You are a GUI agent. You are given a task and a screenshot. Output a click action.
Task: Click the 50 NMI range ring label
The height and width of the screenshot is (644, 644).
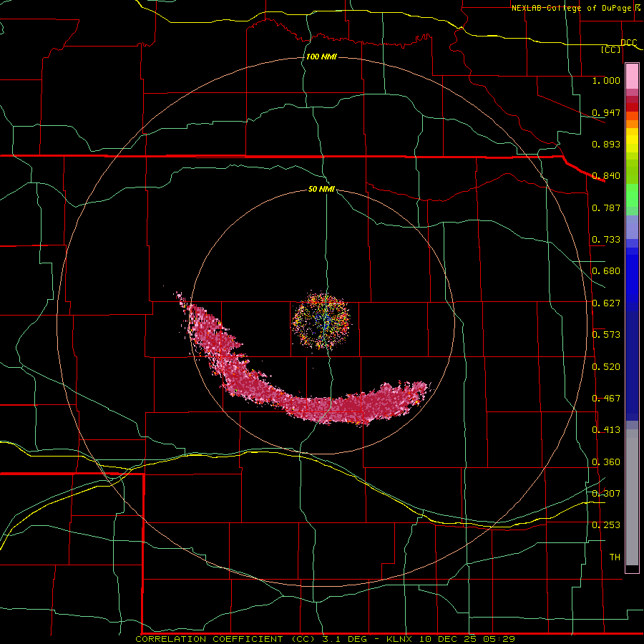[321, 189]
